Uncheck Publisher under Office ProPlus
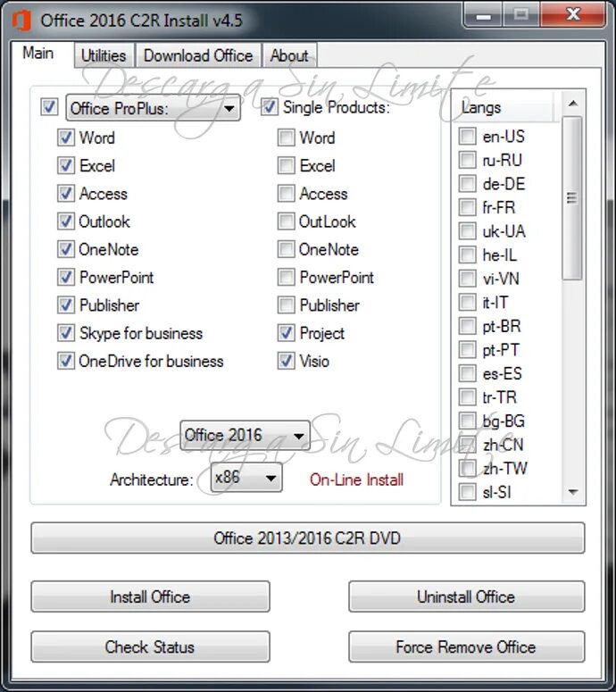This screenshot has height=692, width=616. coord(66,305)
